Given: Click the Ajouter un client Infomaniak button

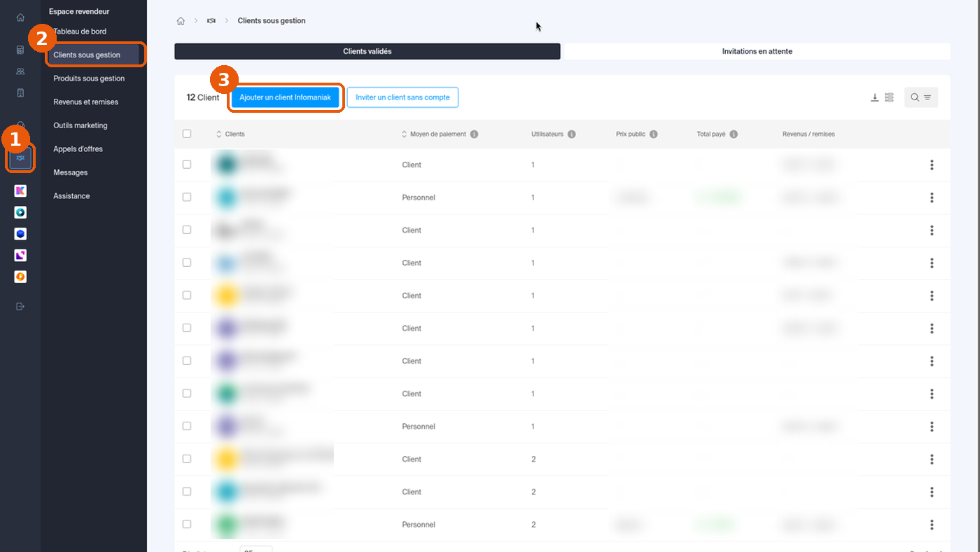Looking at the screenshot, I should coord(285,97).
